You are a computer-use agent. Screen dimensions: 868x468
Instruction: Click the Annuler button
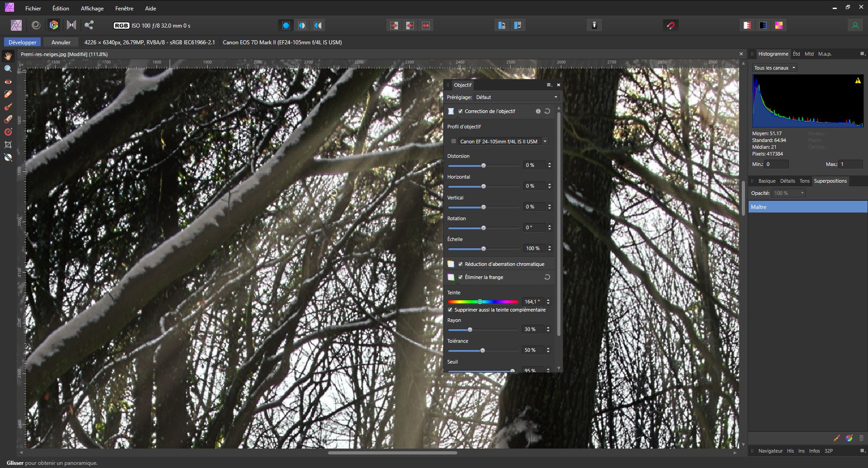61,42
